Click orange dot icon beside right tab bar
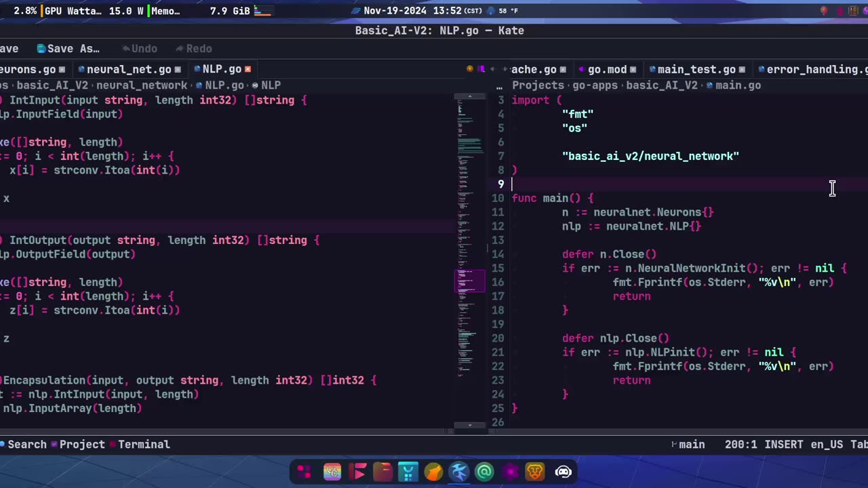This screenshot has width=868, height=488. pyautogui.click(x=470, y=69)
